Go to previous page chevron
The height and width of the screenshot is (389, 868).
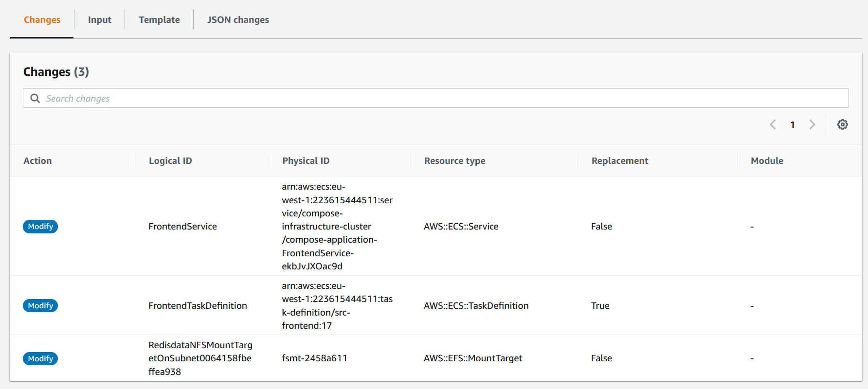[x=773, y=124]
